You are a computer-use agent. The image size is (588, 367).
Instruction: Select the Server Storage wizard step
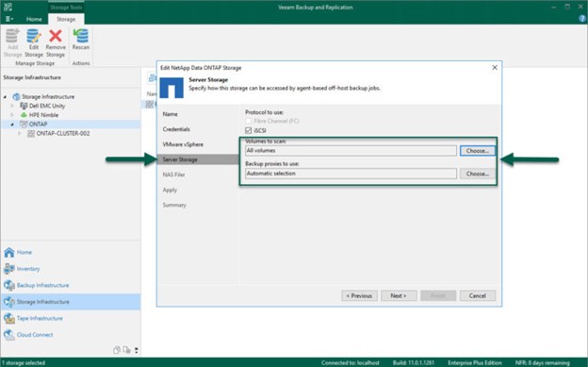tap(197, 159)
